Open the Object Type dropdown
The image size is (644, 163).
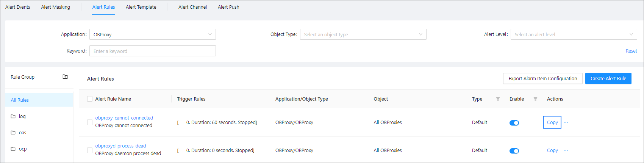point(363,34)
